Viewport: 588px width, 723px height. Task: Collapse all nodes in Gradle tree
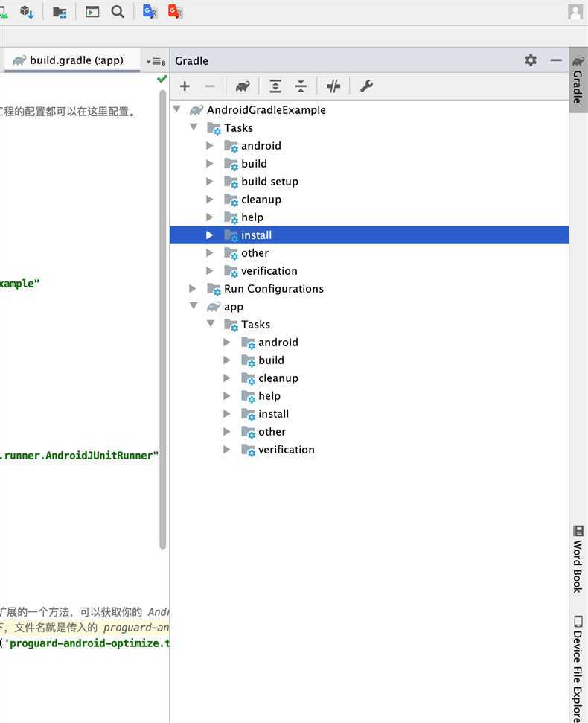pyautogui.click(x=301, y=86)
